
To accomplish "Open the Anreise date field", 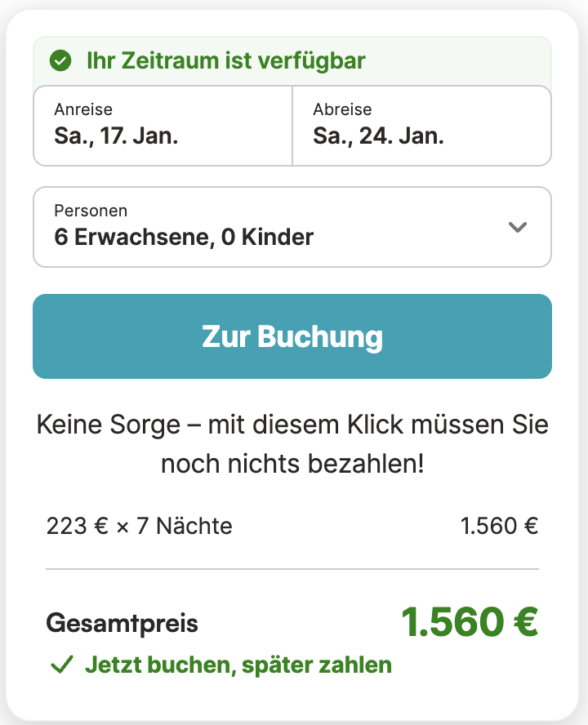I will 163,126.
